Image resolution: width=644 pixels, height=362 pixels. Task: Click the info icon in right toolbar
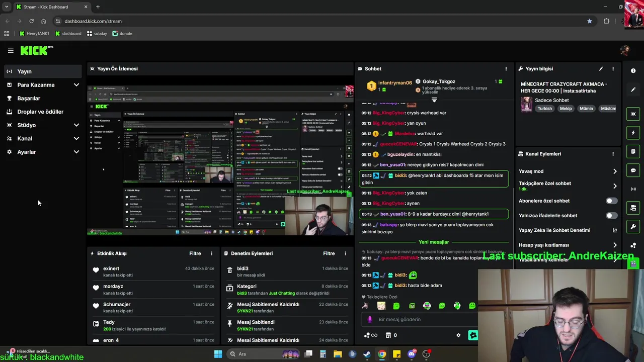point(633,71)
